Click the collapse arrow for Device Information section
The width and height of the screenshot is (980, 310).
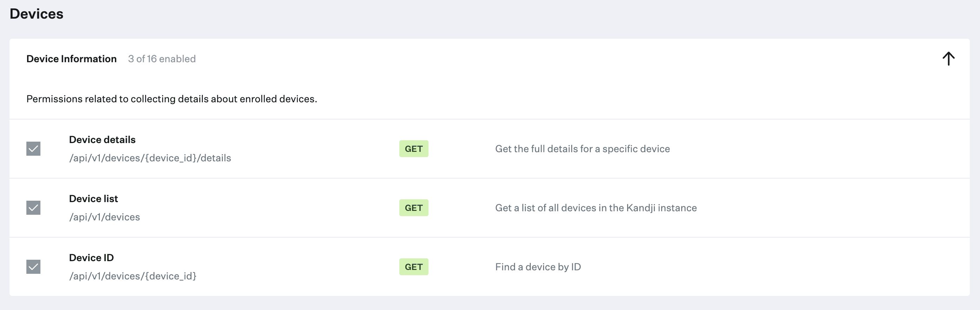point(948,59)
